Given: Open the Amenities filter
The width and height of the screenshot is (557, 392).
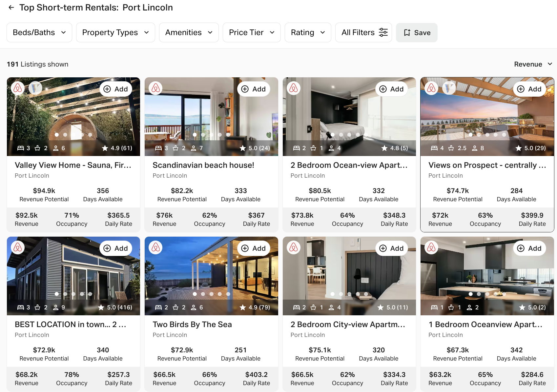Looking at the screenshot, I should click(189, 32).
